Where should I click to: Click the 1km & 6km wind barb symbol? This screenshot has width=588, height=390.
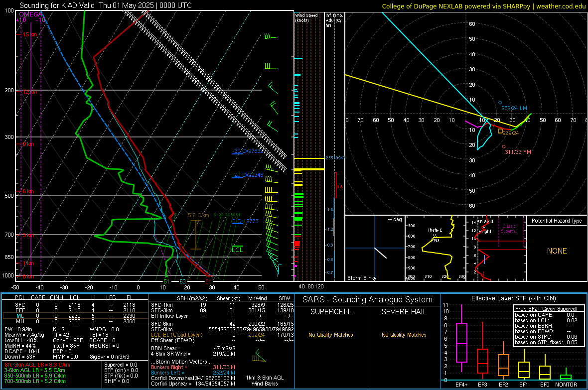tap(259, 356)
